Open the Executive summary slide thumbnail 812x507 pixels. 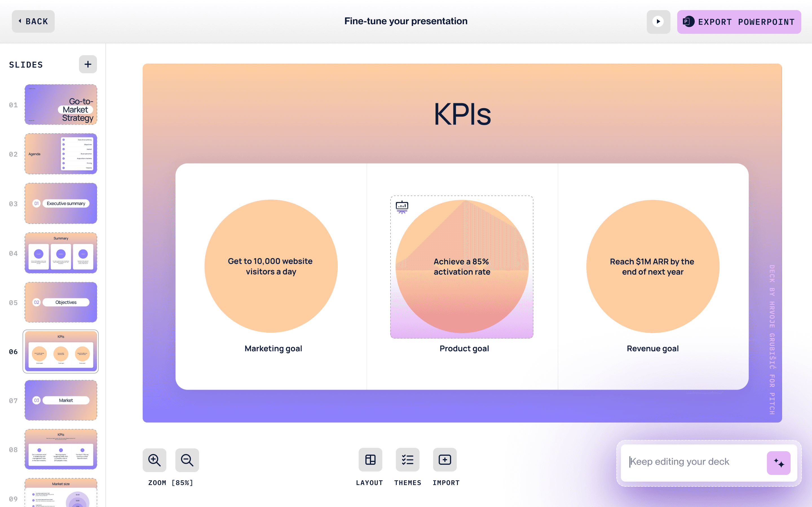tap(61, 203)
